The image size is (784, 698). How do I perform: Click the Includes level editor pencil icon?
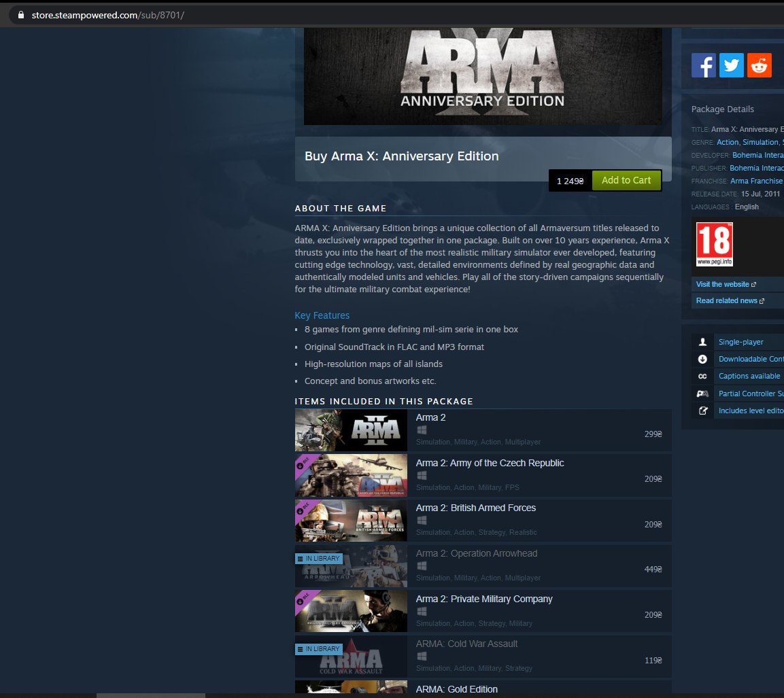[x=702, y=411]
